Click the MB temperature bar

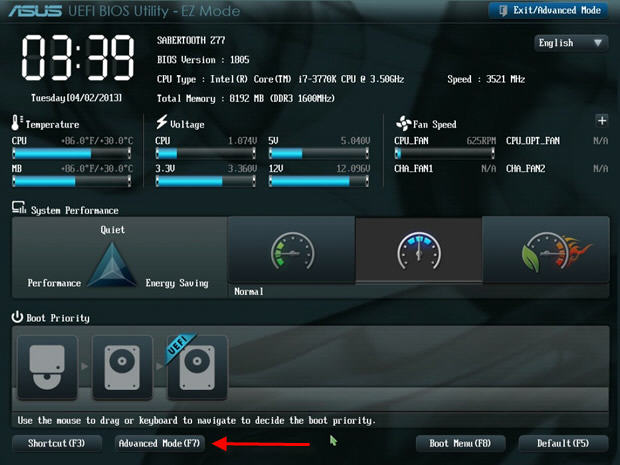[72, 181]
